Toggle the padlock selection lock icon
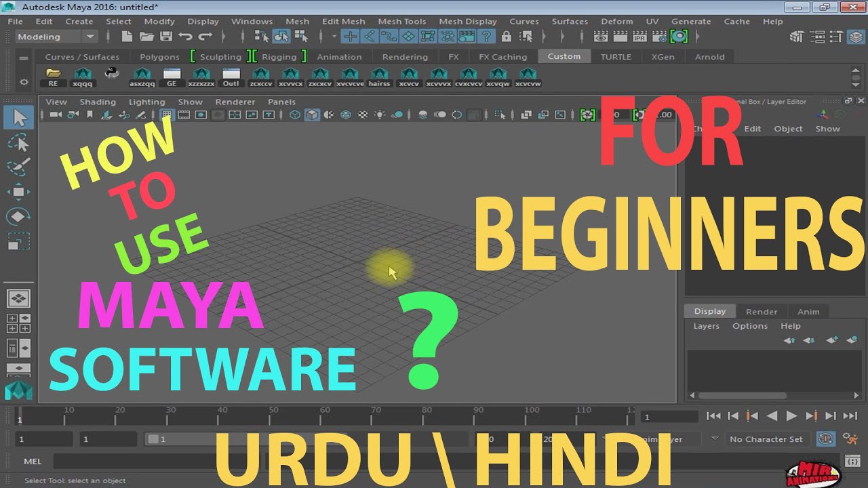The height and width of the screenshot is (488, 868). pos(506,37)
